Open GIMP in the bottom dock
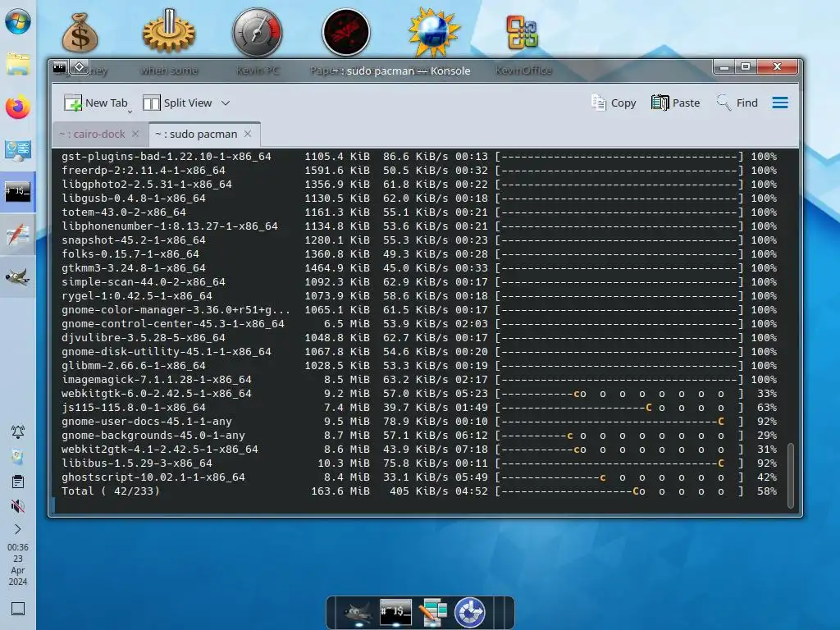Screen dimensions: 840x630 pos(358,612)
